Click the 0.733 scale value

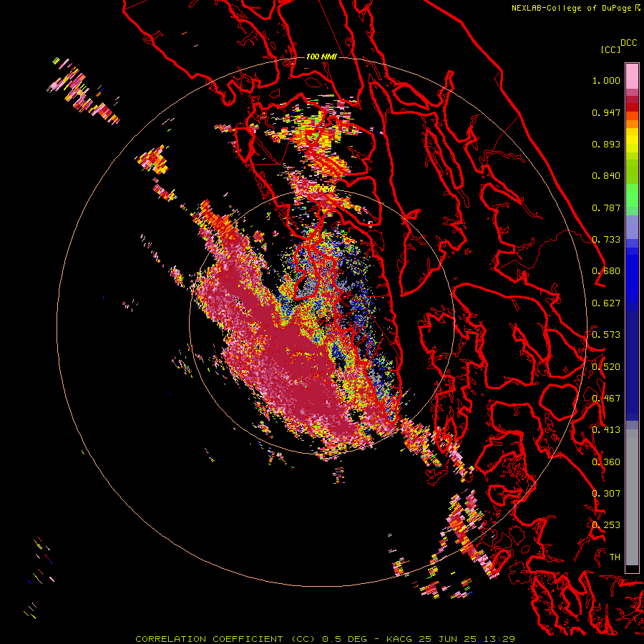pos(606,240)
